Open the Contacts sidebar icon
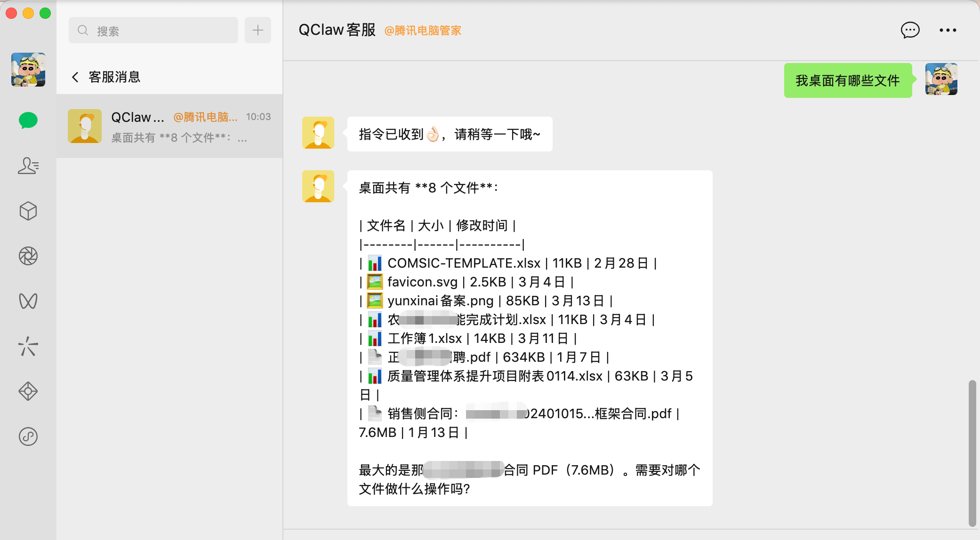Image resolution: width=980 pixels, height=540 pixels. (x=28, y=166)
